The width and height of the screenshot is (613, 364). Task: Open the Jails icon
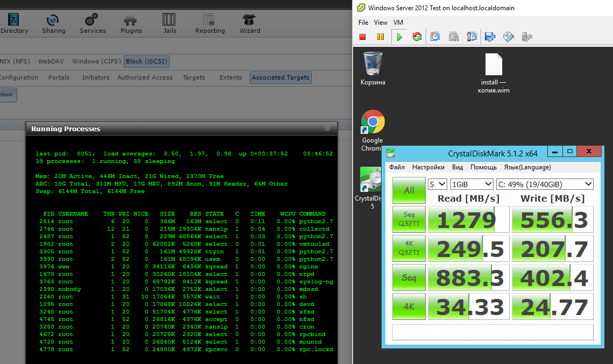click(x=170, y=24)
